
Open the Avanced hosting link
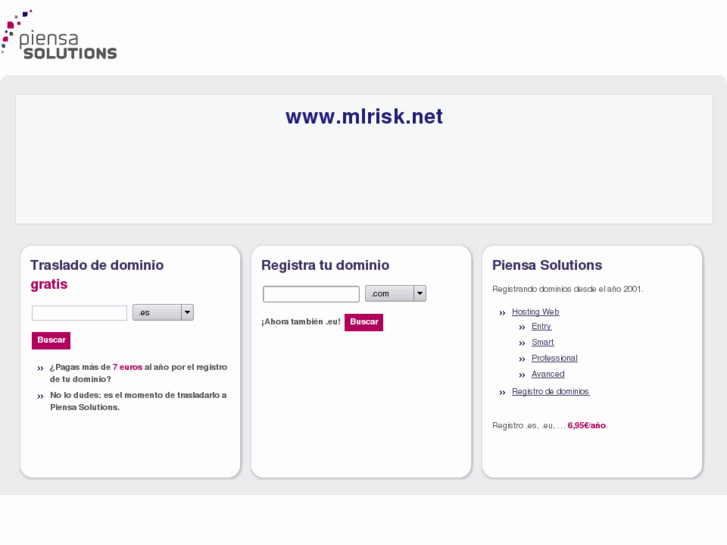pos(548,374)
